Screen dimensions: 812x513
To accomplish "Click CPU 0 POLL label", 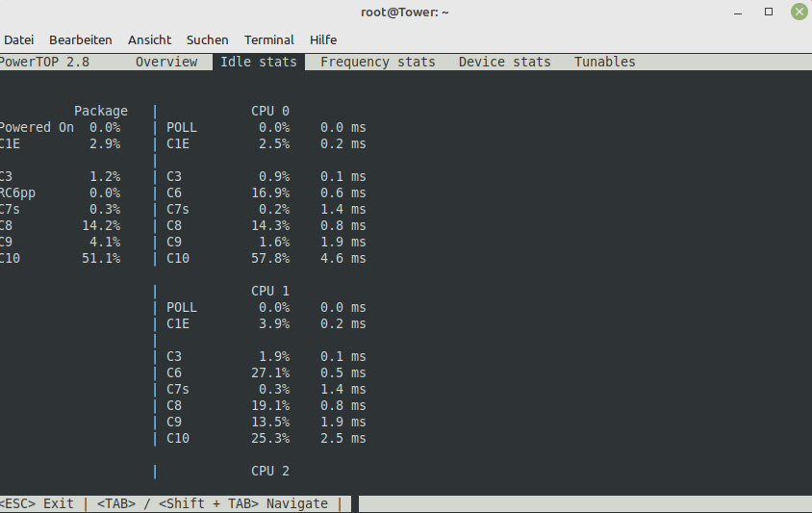I will 182,127.
